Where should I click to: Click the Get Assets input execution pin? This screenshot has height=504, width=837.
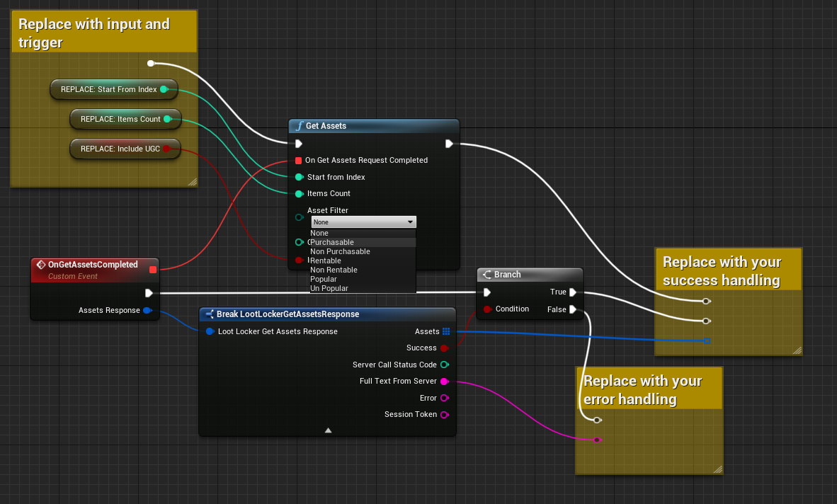click(299, 144)
